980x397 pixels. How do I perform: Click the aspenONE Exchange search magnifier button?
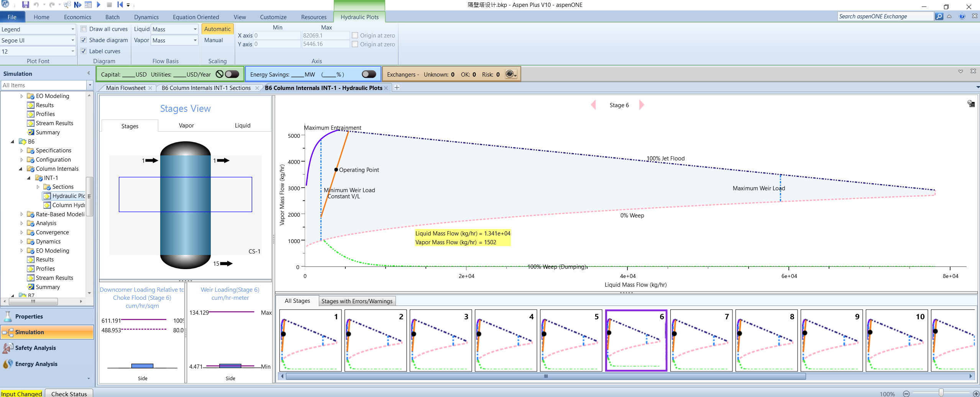tap(939, 16)
